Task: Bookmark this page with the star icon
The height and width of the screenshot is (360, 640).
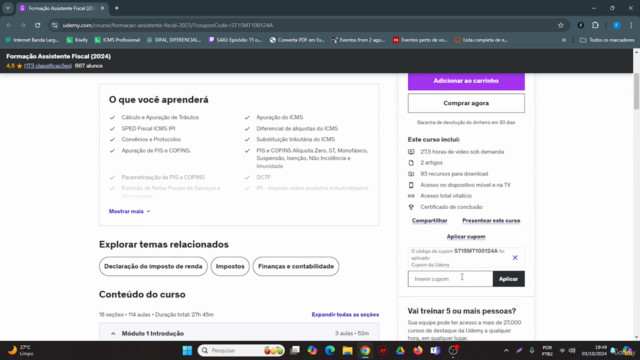Action: [561, 25]
